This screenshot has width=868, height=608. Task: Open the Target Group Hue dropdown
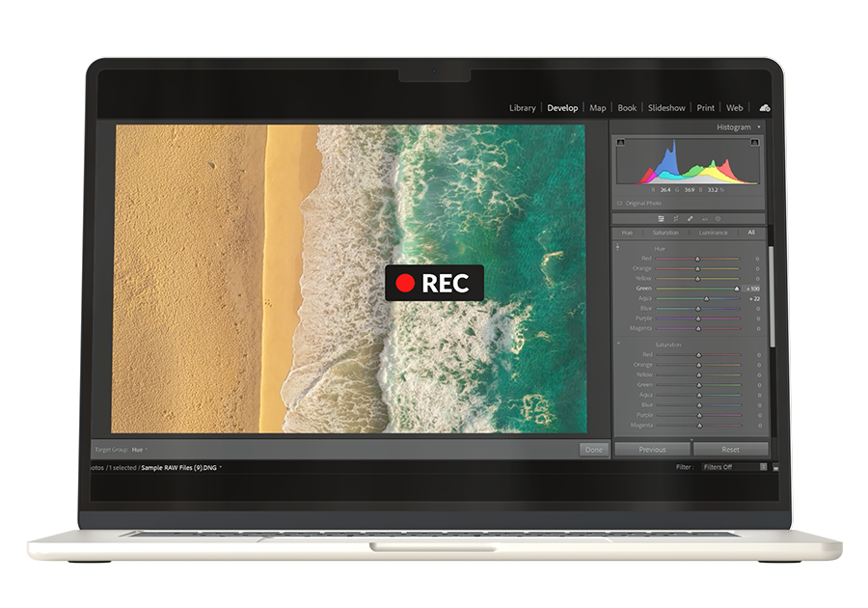[139, 450]
